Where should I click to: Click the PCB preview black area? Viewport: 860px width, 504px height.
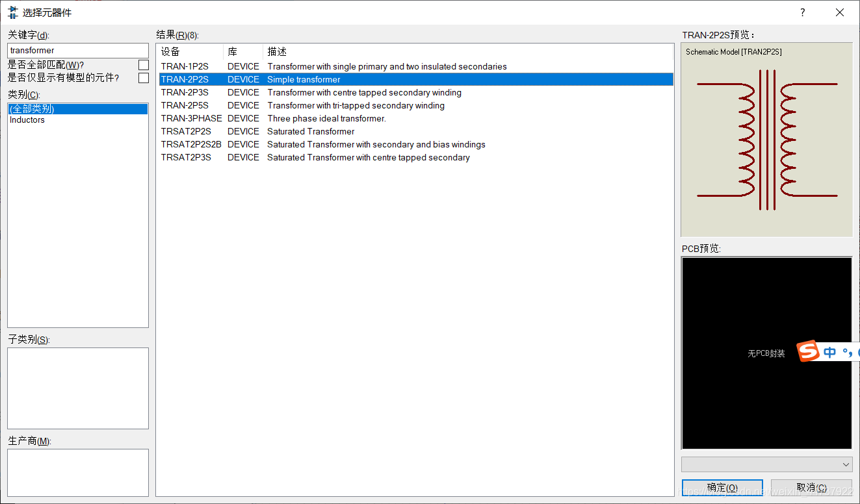click(x=766, y=353)
